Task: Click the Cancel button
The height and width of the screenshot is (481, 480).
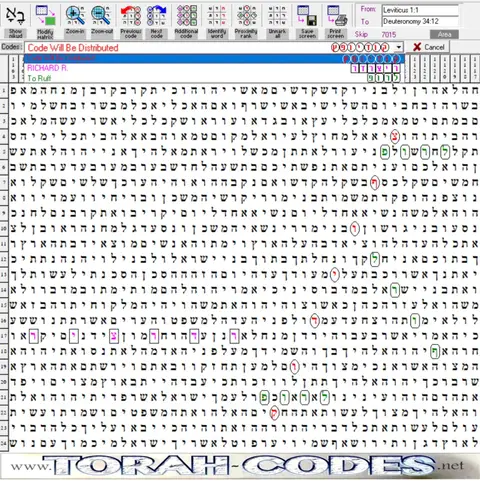Action: pos(429,47)
